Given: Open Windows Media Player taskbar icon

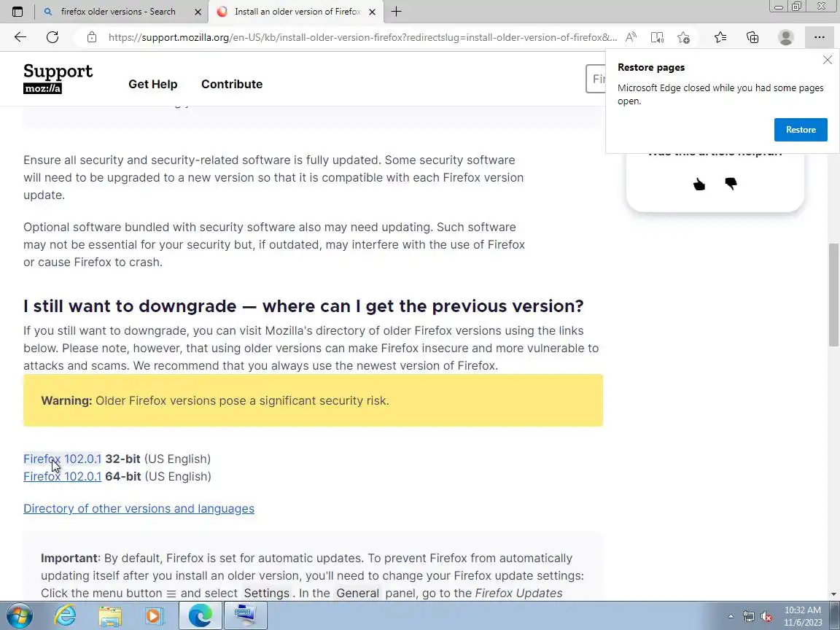Looking at the screenshot, I should [155, 615].
